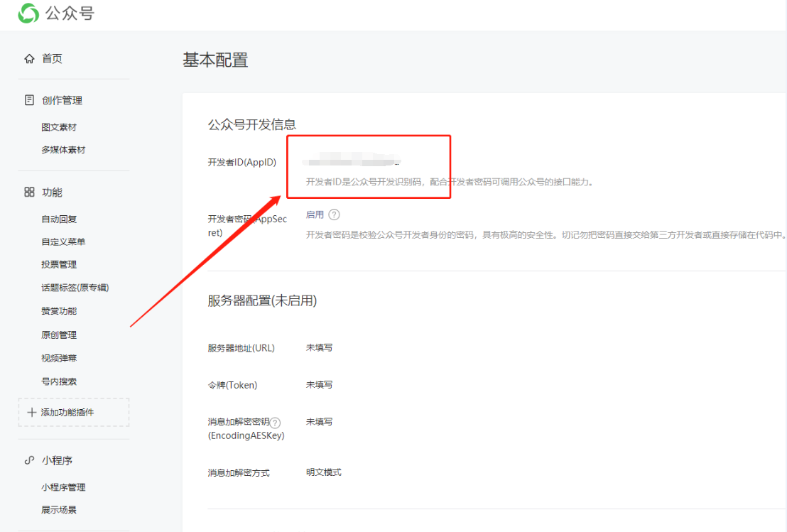Open 多媒体素材 menu item
This screenshot has width=787, height=532.
tap(63, 150)
